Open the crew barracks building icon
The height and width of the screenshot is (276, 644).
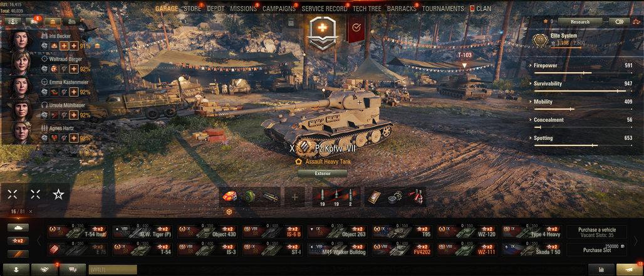(x=53, y=21)
